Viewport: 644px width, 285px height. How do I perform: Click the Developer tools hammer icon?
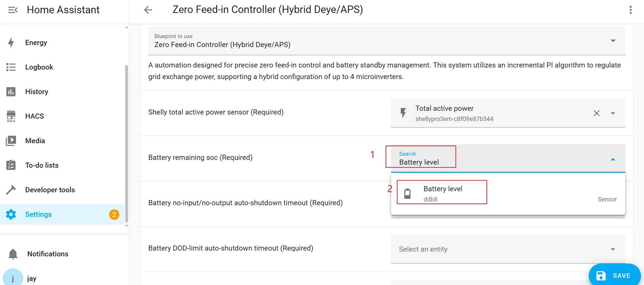tap(11, 190)
